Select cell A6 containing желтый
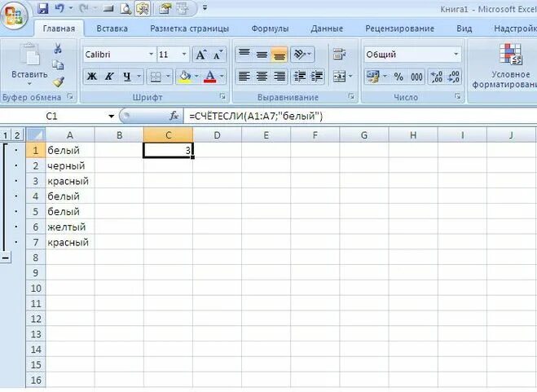Viewport: 537px width, 392px height. (x=70, y=227)
